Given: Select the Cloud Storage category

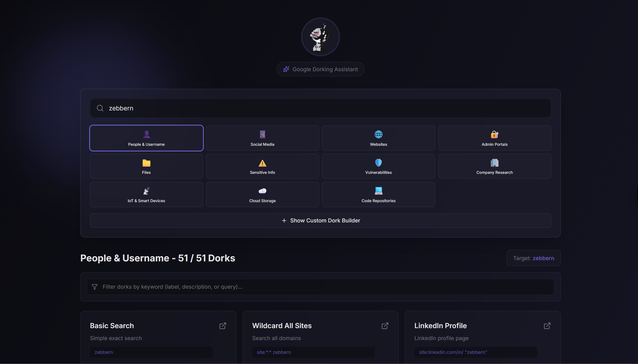Looking at the screenshot, I should 262,194.
